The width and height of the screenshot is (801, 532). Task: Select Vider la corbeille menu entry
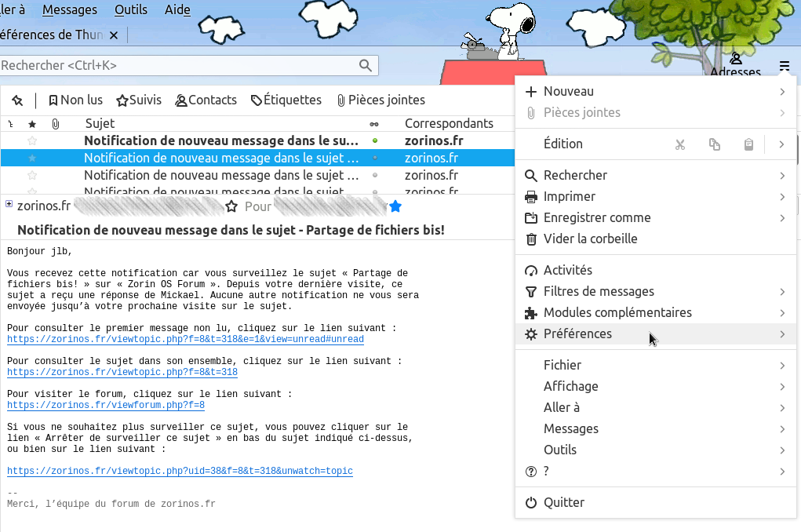coord(590,239)
